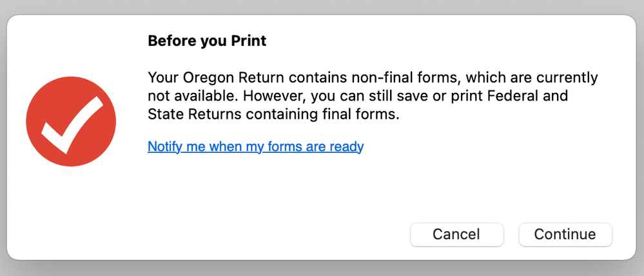Click the red TurboTax checkmark icon
The width and height of the screenshot is (644, 276).
tap(71, 122)
